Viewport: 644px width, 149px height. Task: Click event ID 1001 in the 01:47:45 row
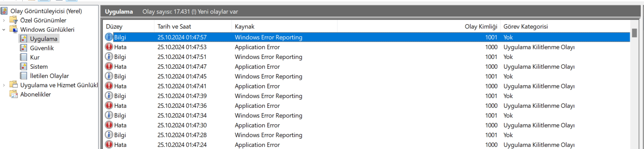click(x=491, y=76)
